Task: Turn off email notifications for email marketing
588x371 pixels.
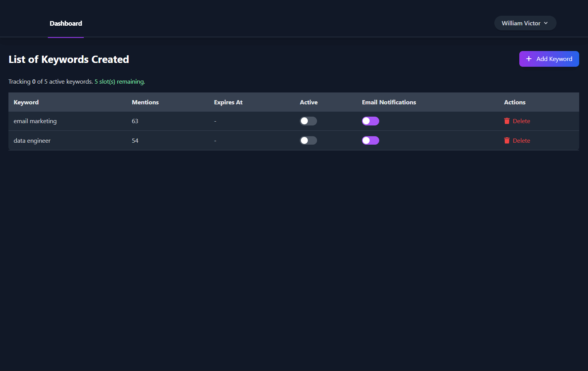Action: pos(370,121)
